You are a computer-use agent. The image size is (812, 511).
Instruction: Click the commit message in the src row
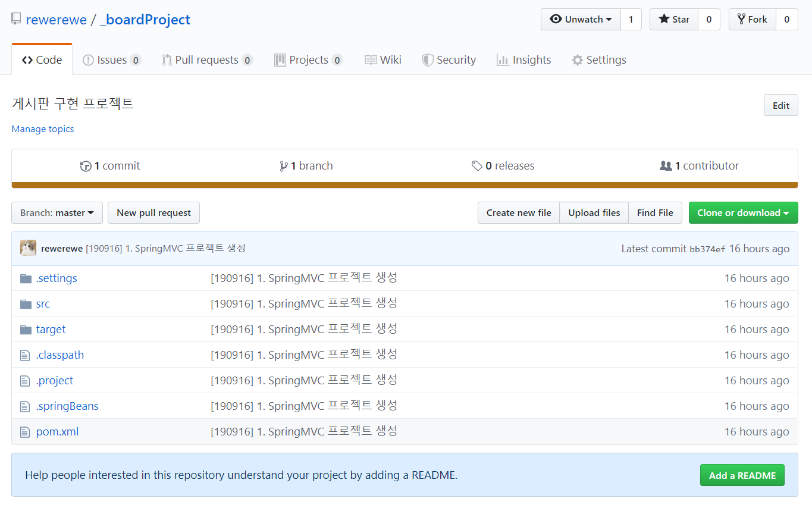[x=304, y=304]
